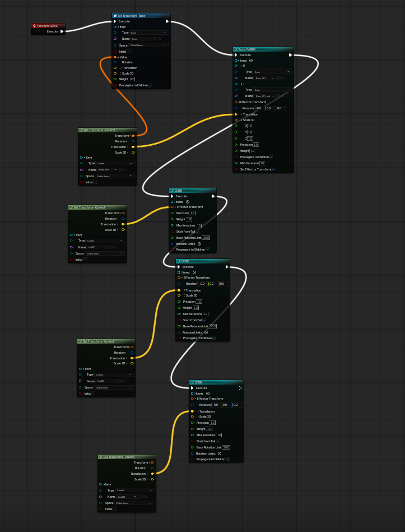Screen dimensions: 405x532
Task: Toggle Set Effector Transform checkbox in Basic FABRIK
Action: 273,169
